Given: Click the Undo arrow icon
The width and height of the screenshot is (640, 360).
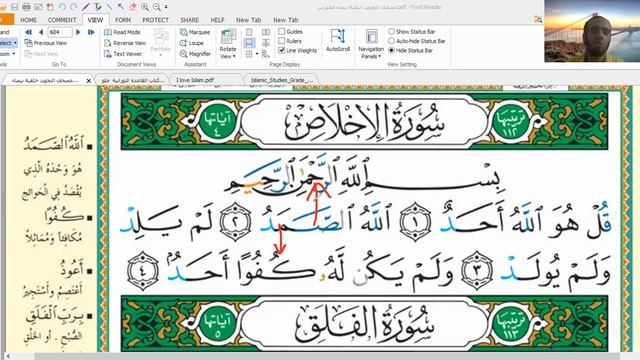Looking at the screenshot, I should [x=62, y=7].
